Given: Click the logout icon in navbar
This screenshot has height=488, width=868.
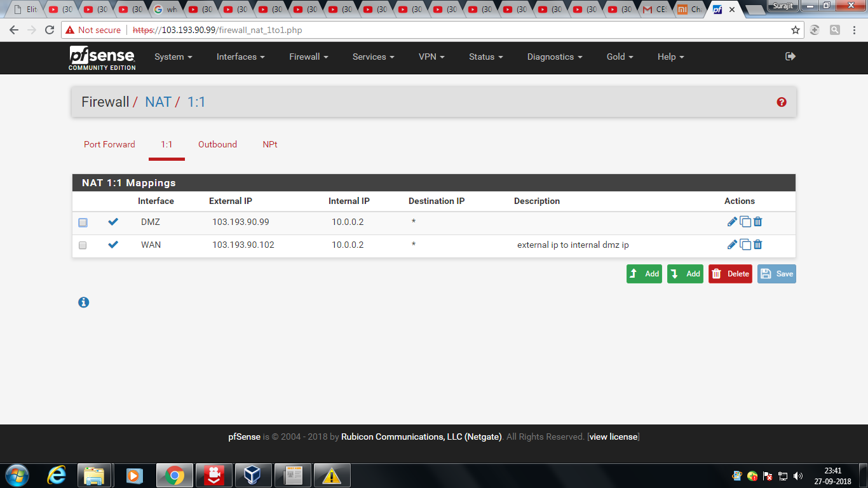Looking at the screenshot, I should pyautogui.click(x=790, y=57).
